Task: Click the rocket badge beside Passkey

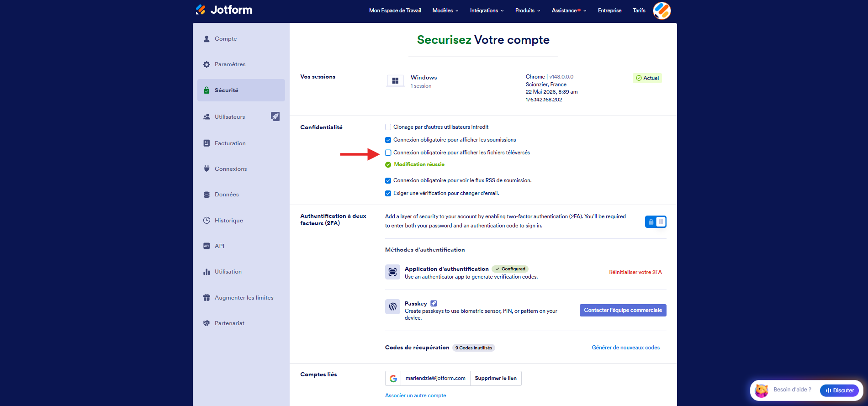Action: [434, 303]
